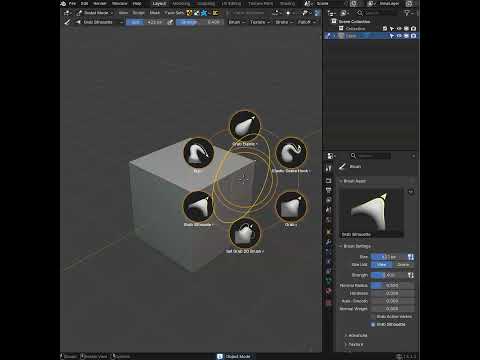This screenshot has height=360, width=480.
Task: Open the Scene properties tab
Action: [329, 210]
